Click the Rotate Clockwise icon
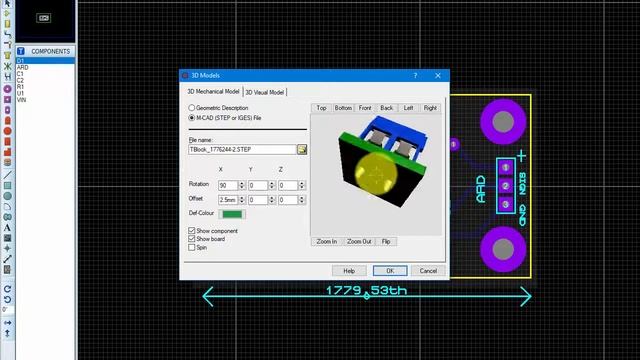 (7, 289)
